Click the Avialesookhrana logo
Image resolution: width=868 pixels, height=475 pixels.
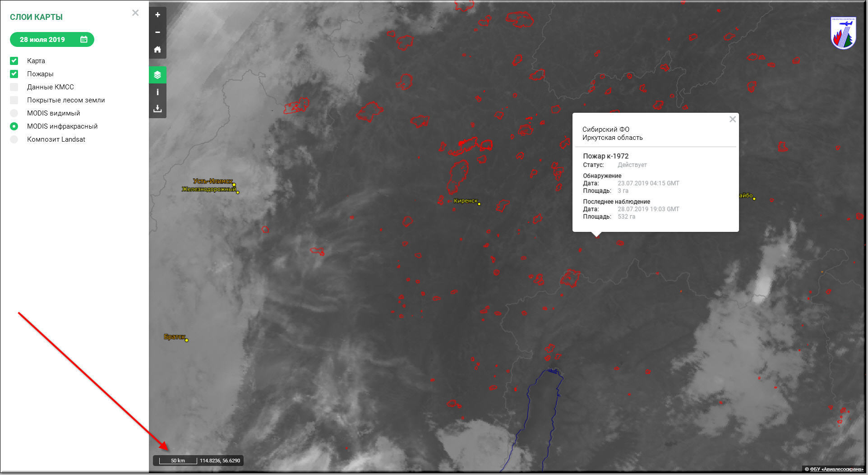click(x=843, y=33)
